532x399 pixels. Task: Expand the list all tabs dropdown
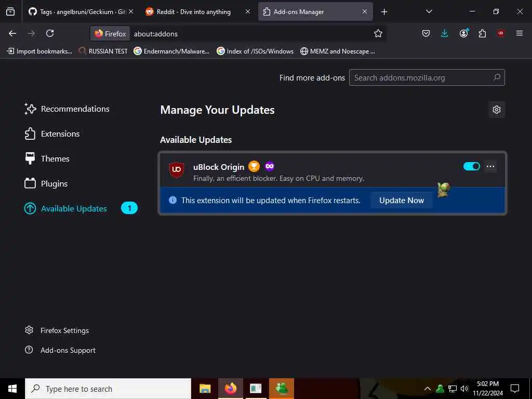click(x=429, y=11)
